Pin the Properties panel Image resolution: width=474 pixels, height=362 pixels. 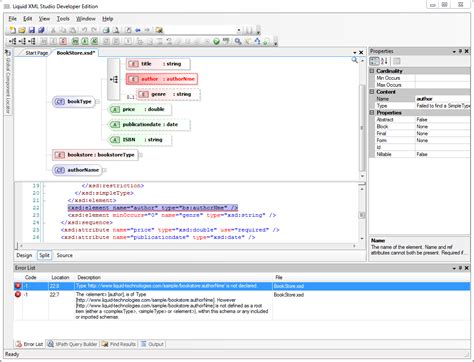460,51
